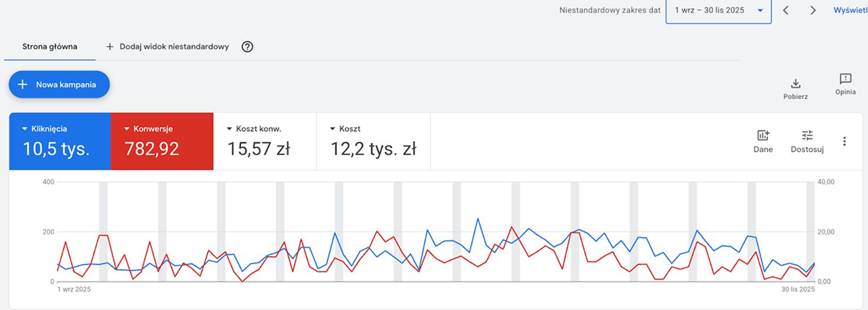Click the Wyświetl link
The width and height of the screenshot is (868, 310).
point(850,11)
